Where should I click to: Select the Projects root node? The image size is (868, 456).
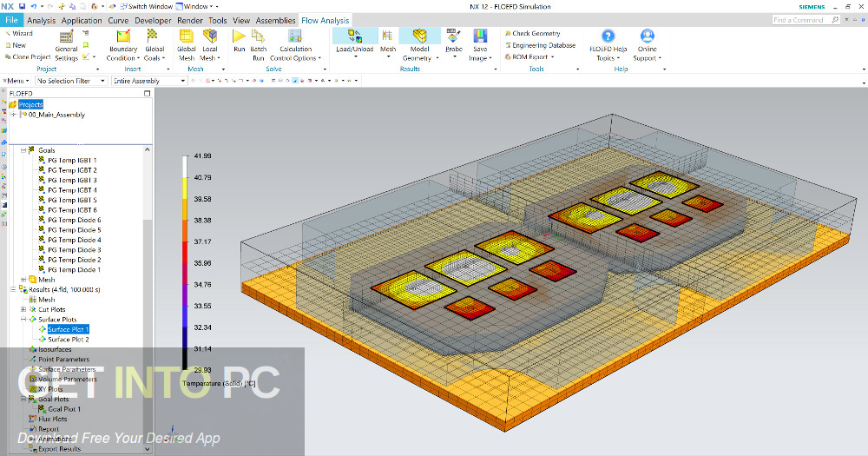click(x=30, y=105)
